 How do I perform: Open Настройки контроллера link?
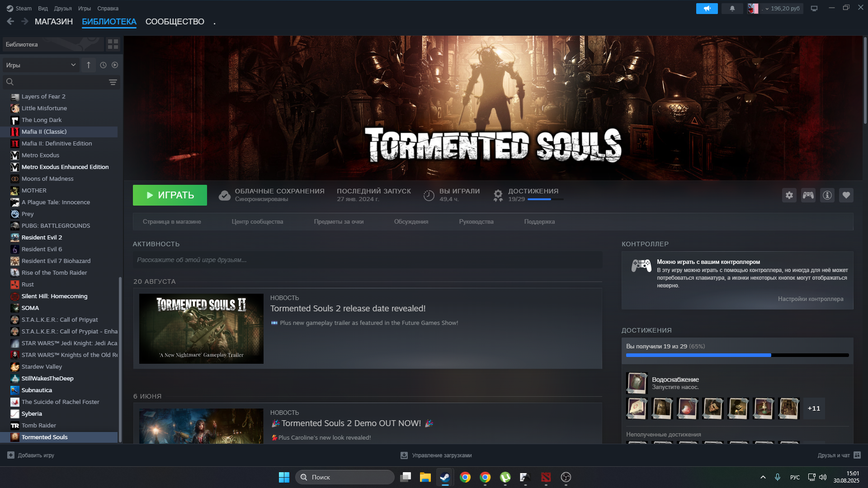(x=810, y=299)
